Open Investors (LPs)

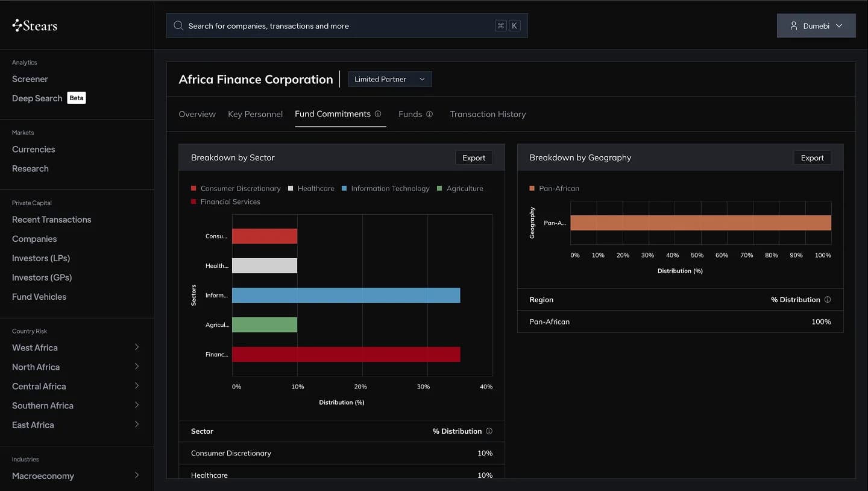(41, 258)
